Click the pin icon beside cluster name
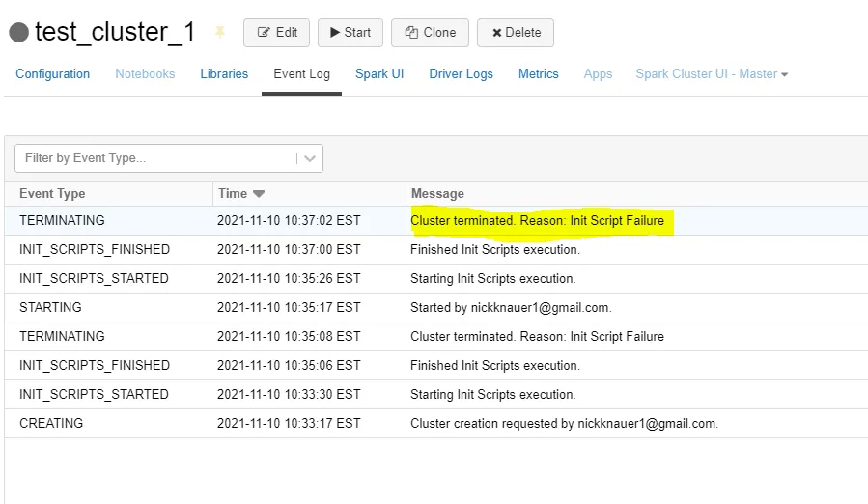 [220, 33]
